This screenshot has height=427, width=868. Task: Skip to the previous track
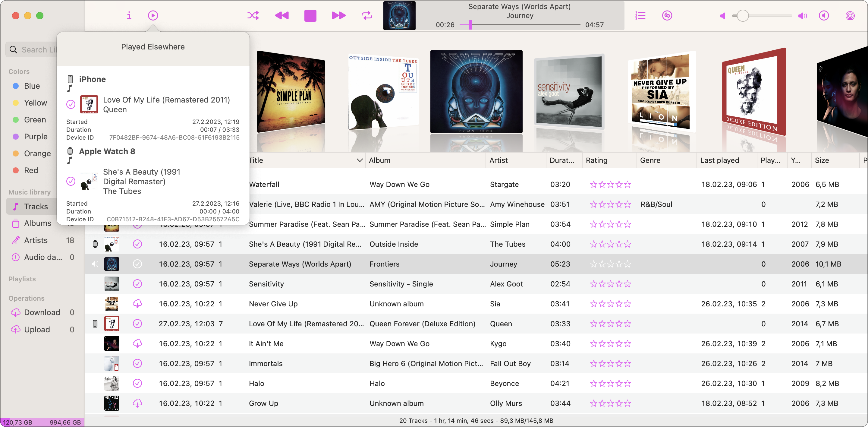click(x=282, y=15)
